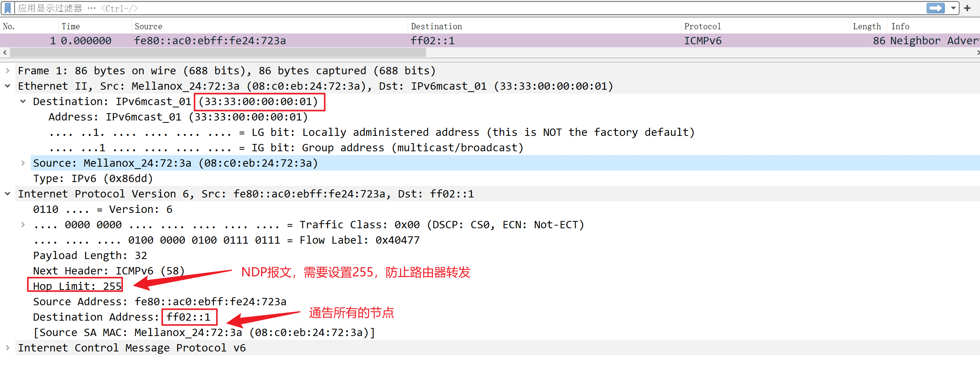This screenshot has width=980, height=378.
Task: Sort packets by the Time column
Action: pyautogui.click(x=71, y=27)
